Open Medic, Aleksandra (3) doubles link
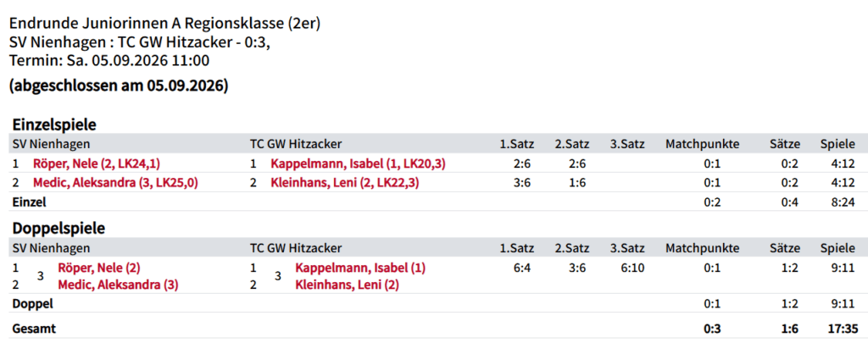Viewport: 868px width, 343px height. pyautogui.click(x=118, y=285)
